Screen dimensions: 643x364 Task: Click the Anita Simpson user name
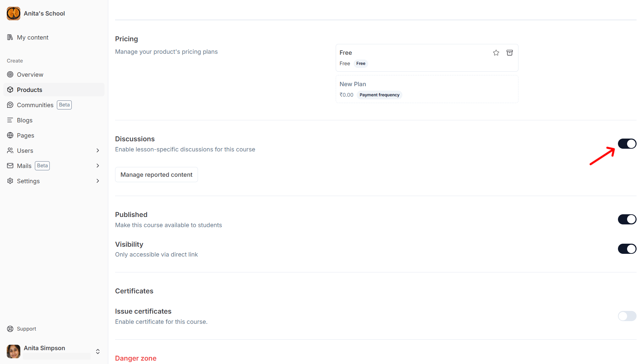(x=44, y=348)
